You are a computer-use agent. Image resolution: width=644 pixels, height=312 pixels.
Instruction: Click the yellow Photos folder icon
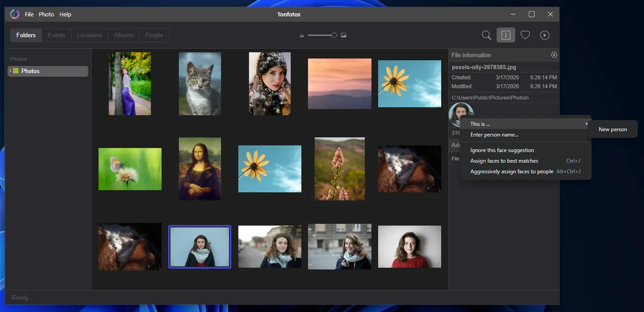tap(16, 71)
